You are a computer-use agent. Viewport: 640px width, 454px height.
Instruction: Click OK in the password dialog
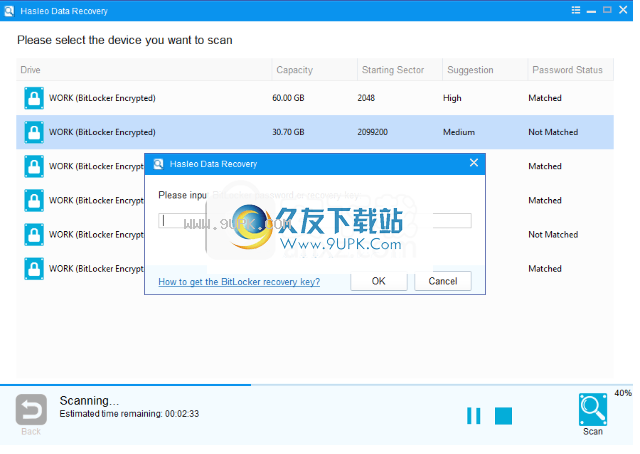tap(378, 281)
